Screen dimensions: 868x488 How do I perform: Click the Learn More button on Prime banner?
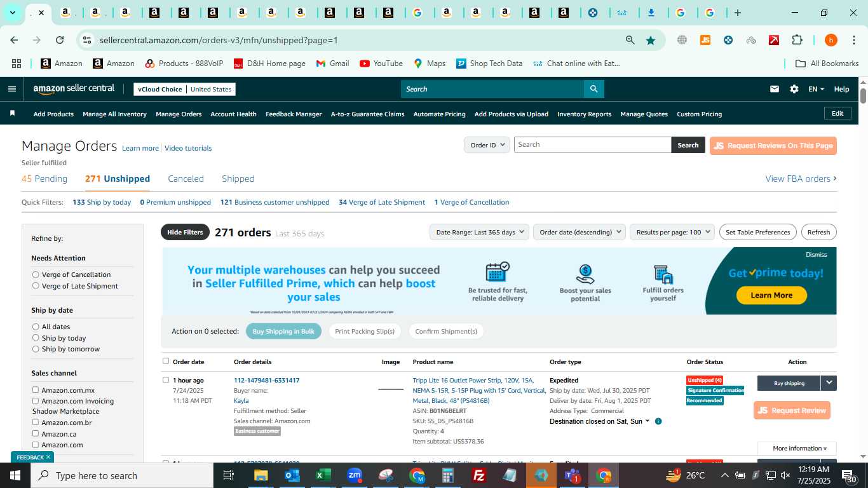point(771,295)
